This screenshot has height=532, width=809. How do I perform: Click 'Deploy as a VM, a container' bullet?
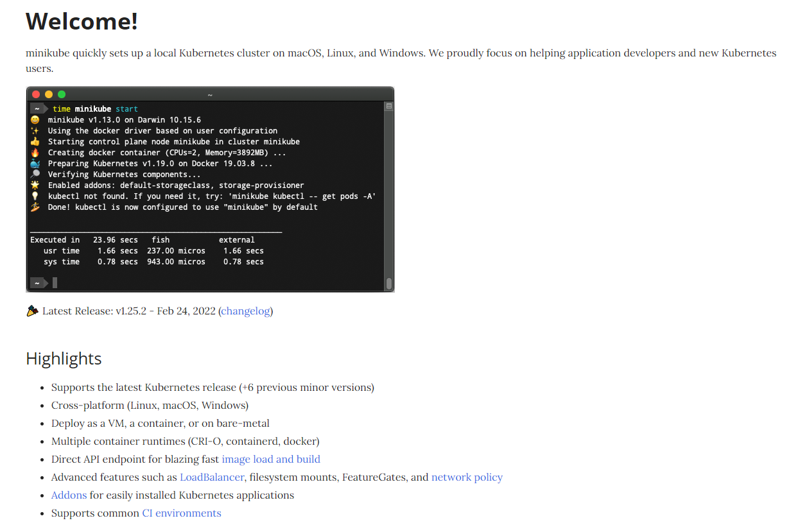pyautogui.click(x=161, y=424)
